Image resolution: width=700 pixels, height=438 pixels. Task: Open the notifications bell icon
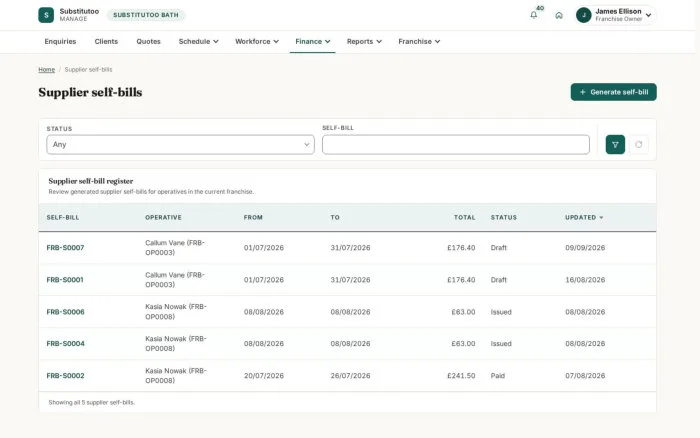pyautogui.click(x=533, y=15)
